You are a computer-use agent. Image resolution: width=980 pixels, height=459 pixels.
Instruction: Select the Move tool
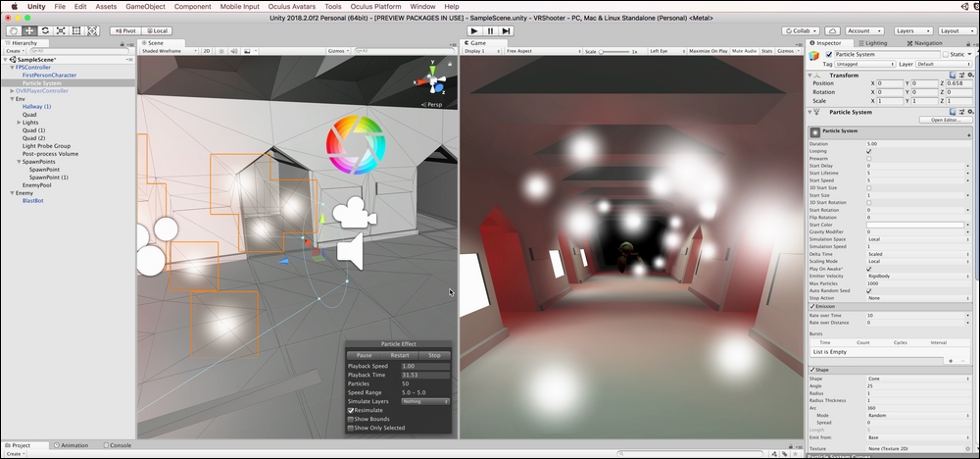(29, 30)
